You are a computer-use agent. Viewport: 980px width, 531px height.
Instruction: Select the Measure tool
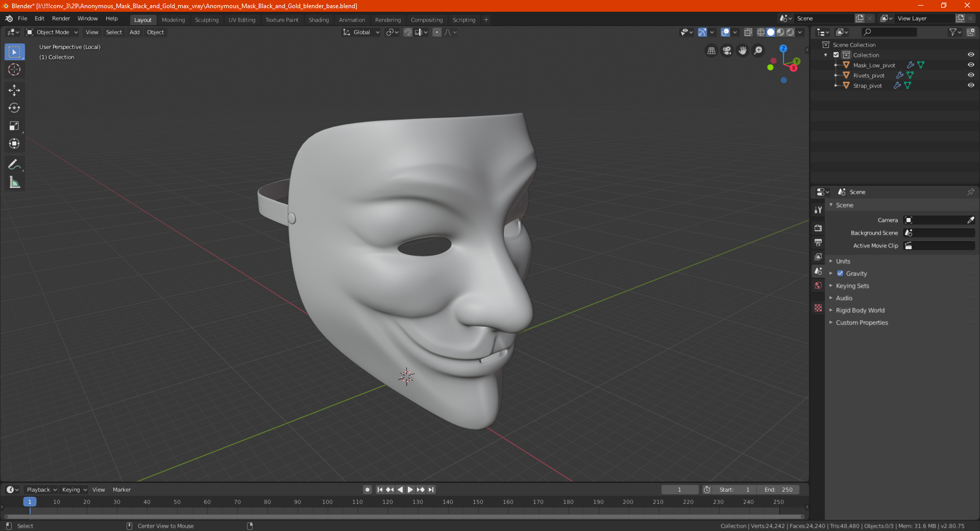pos(14,182)
